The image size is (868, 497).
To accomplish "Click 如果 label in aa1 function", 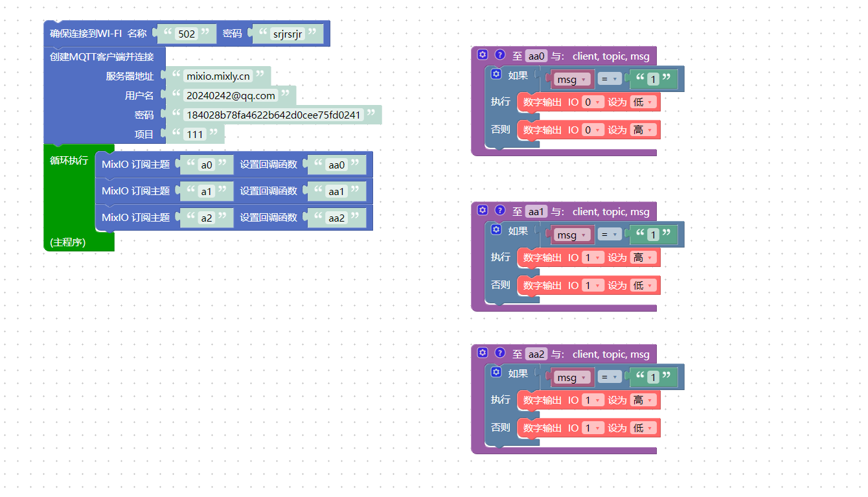I will coord(518,231).
